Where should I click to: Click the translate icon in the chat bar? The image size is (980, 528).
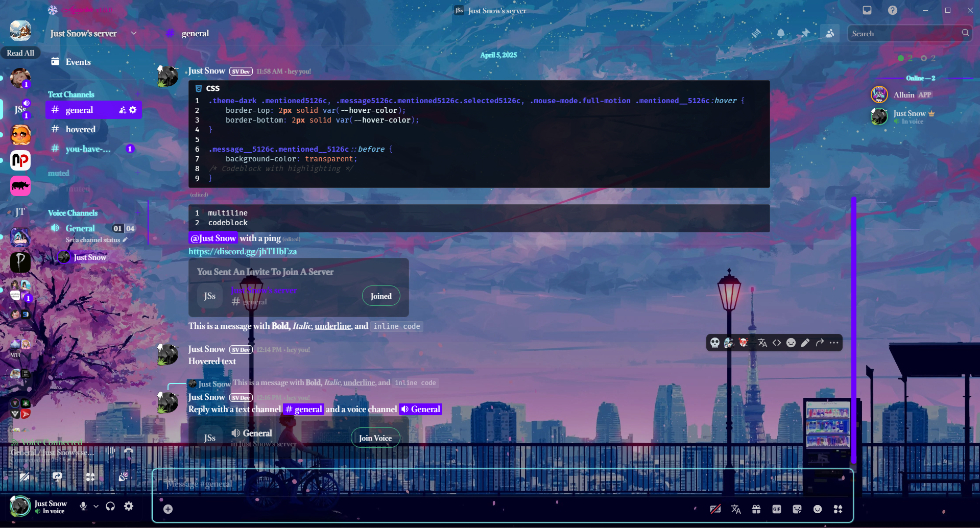pyautogui.click(x=736, y=509)
